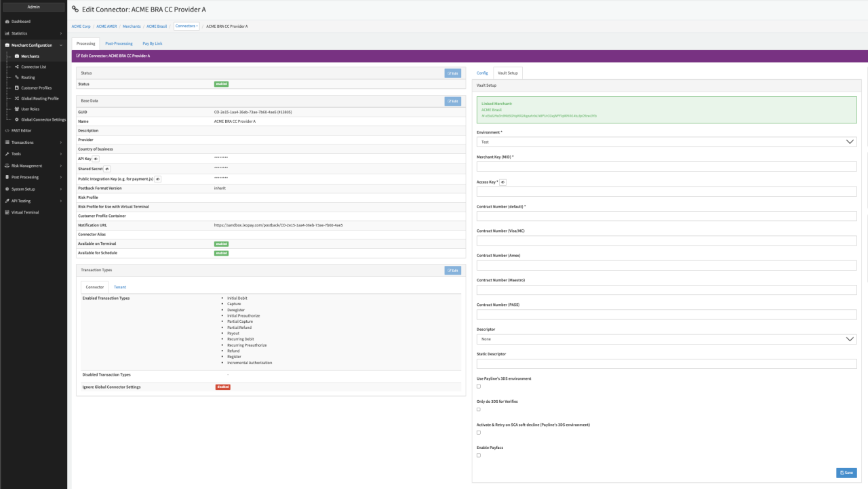
Task: Click the FAST Editor code icon
Action: coord(7,130)
